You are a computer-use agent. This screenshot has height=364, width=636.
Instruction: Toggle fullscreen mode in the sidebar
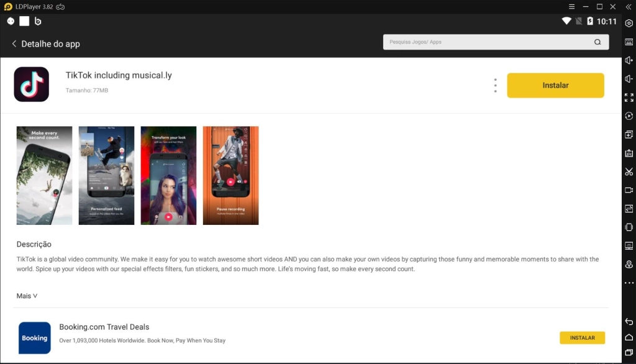[629, 98]
